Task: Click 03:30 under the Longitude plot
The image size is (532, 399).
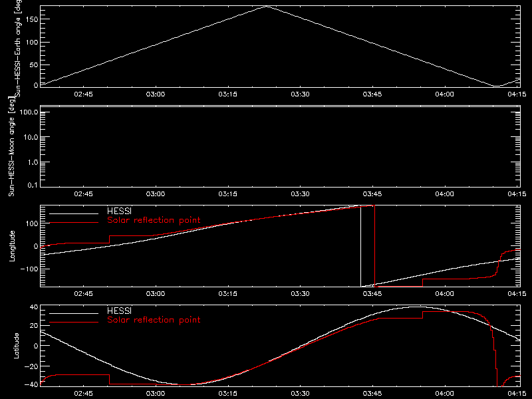Action: click(301, 293)
